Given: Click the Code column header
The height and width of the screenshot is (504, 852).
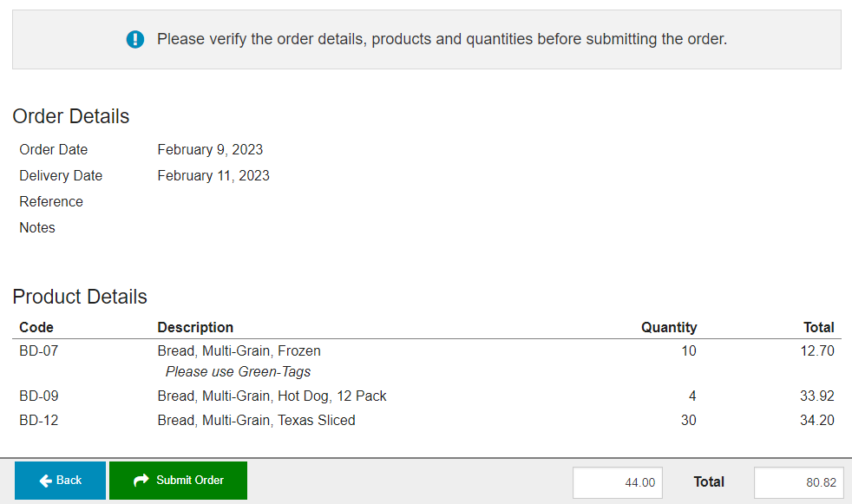Looking at the screenshot, I should tap(36, 328).
